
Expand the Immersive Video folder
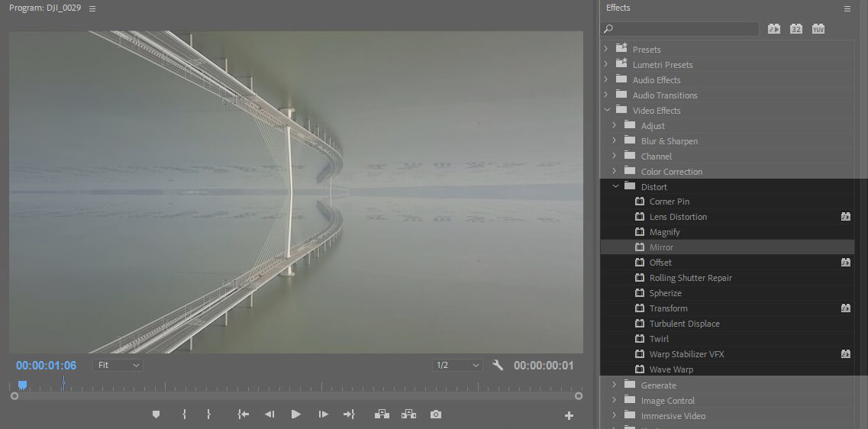pos(614,415)
